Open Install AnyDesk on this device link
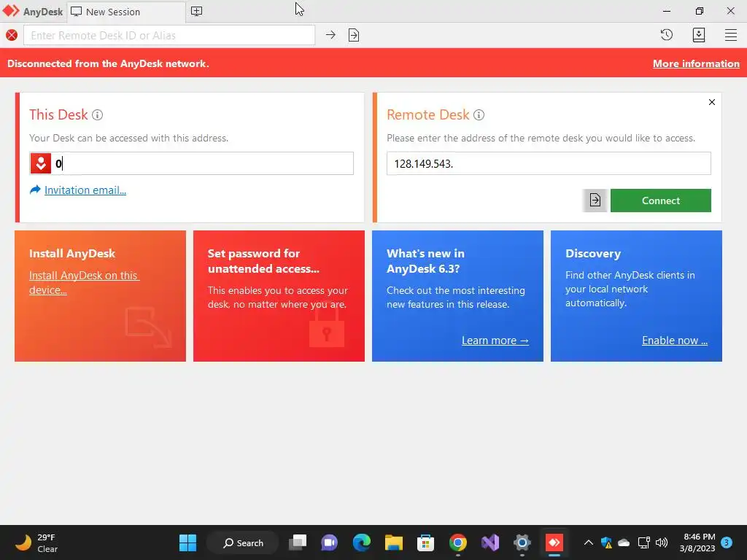 point(84,282)
